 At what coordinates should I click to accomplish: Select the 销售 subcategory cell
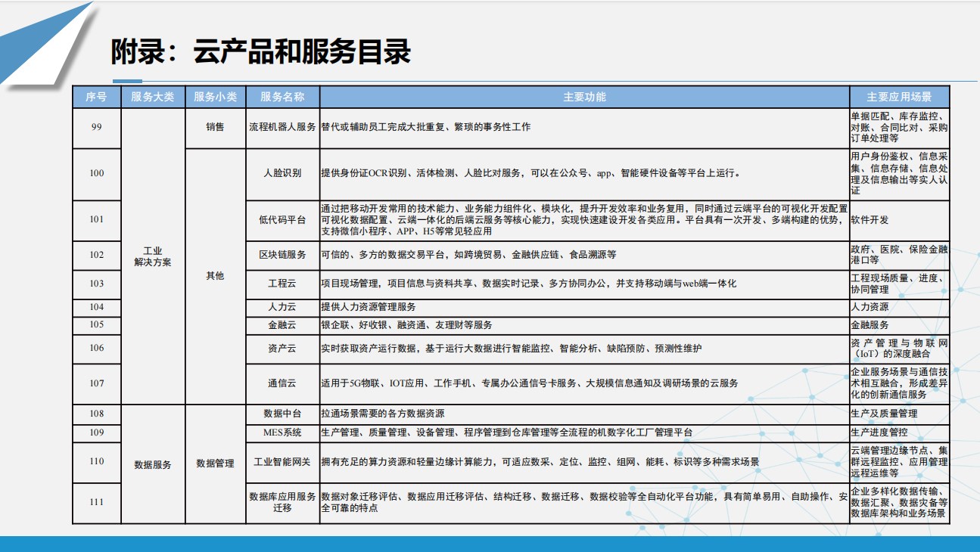tap(215, 127)
